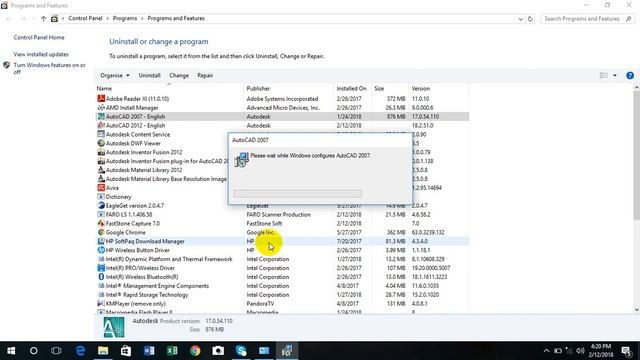Screen dimensions: 640x360
Task: Click the Autodesk Material Library 2012 icon
Action: 101,170
